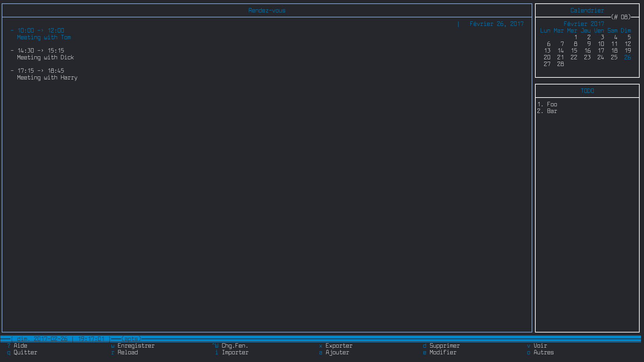Image resolution: width=644 pixels, height=362 pixels.
Task: Select TODO item 'Bar'
Action: point(552,111)
